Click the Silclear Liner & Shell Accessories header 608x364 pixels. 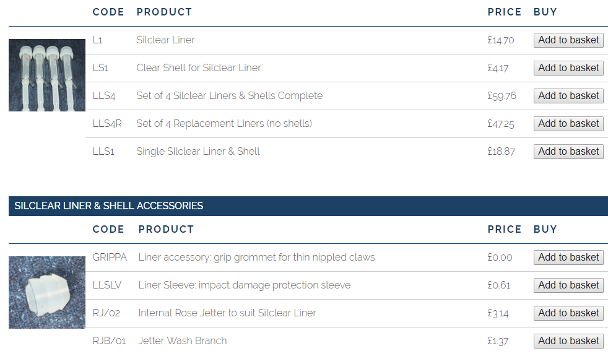point(109,206)
